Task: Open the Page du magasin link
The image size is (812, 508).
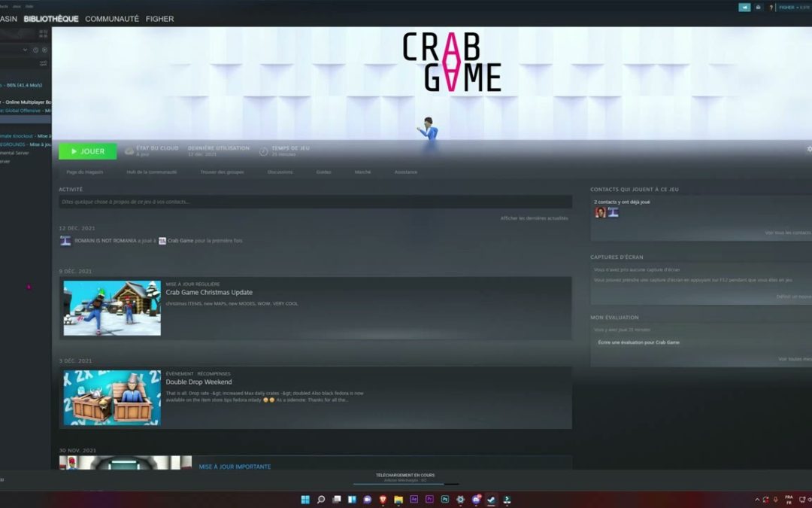Action: coord(84,172)
